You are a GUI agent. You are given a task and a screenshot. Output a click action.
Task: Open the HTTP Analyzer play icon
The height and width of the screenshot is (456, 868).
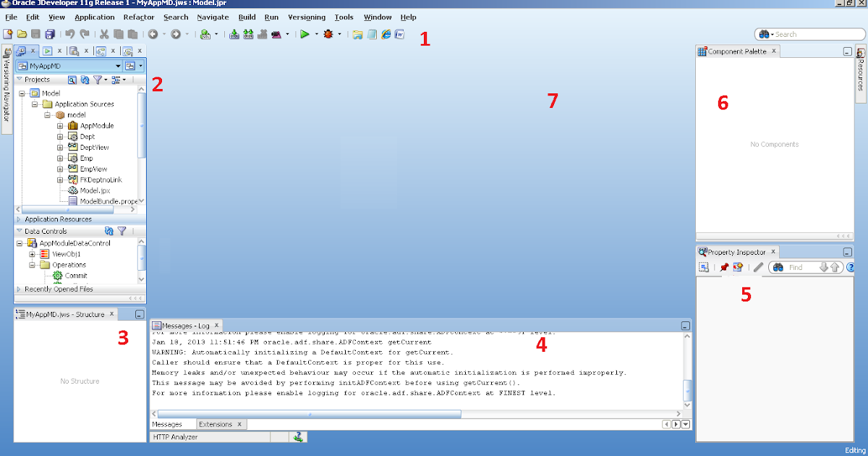point(299,436)
